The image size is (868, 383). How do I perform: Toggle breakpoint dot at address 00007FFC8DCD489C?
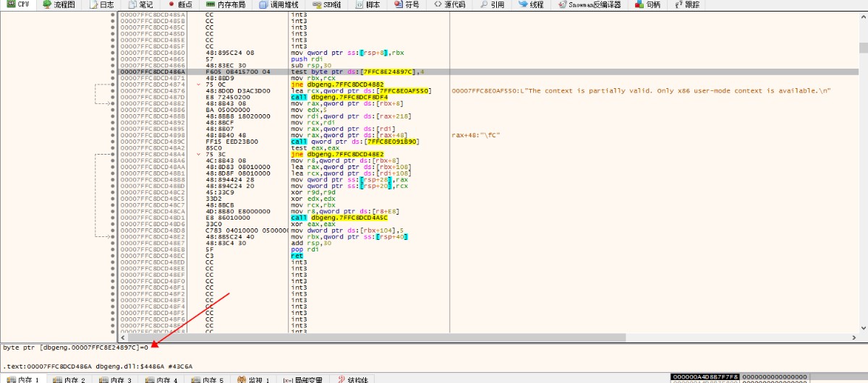coord(112,142)
